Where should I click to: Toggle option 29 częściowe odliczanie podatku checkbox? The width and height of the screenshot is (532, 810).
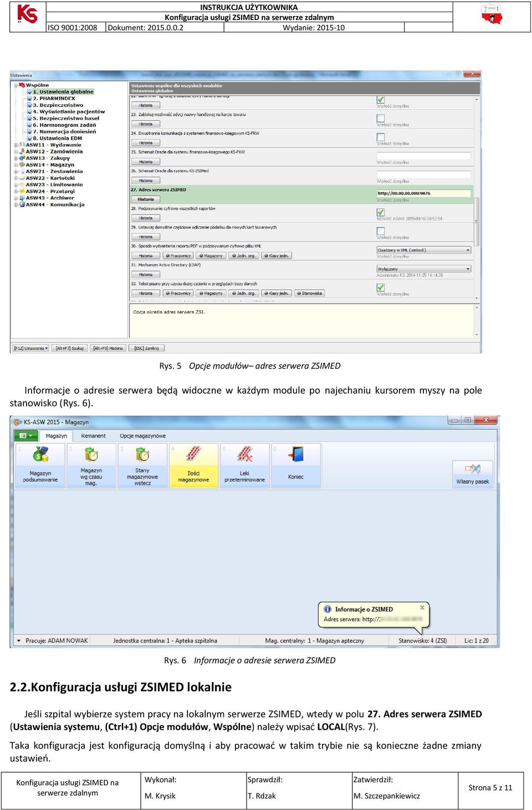click(381, 231)
